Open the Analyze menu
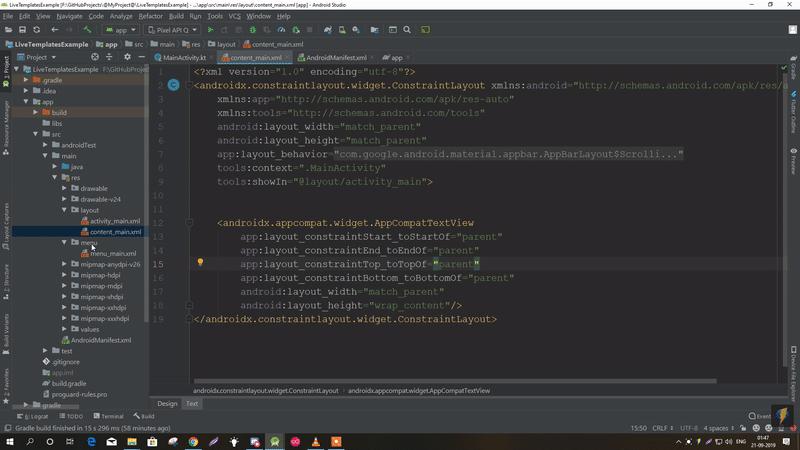Viewport: 800px width, 450px height. [121, 16]
